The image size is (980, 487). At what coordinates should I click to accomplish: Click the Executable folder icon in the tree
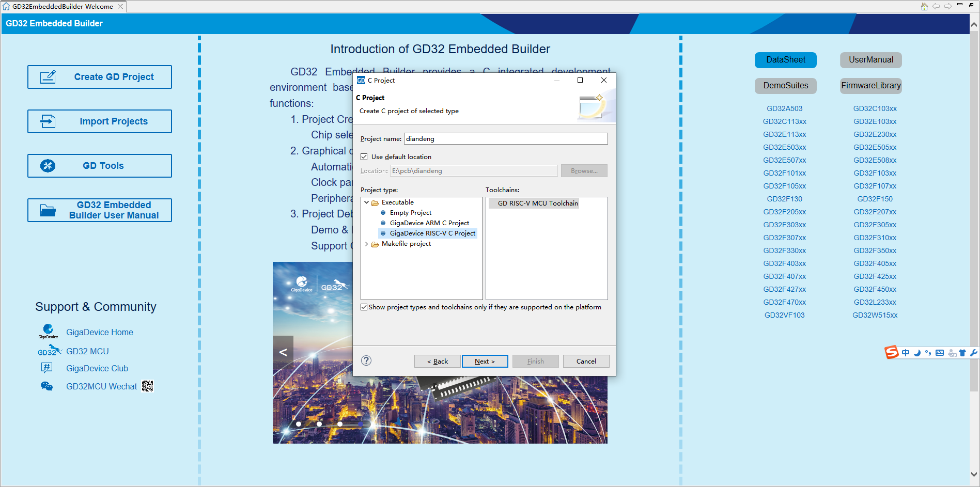tap(375, 202)
